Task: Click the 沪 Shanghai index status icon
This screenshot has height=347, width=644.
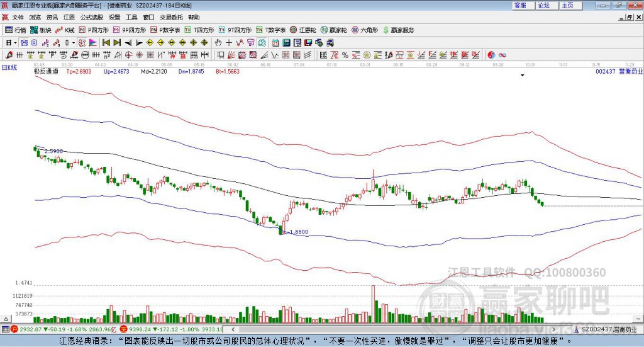Action: 14,329
